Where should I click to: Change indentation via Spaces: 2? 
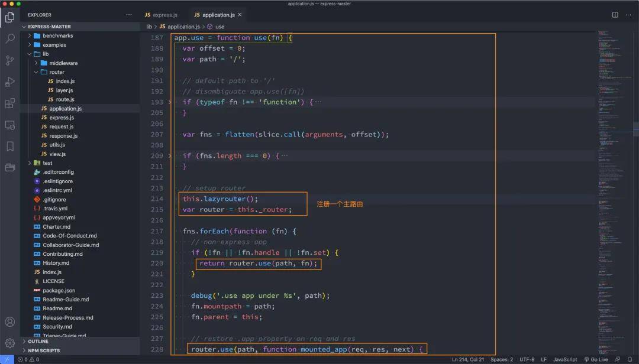pos(502,359)
